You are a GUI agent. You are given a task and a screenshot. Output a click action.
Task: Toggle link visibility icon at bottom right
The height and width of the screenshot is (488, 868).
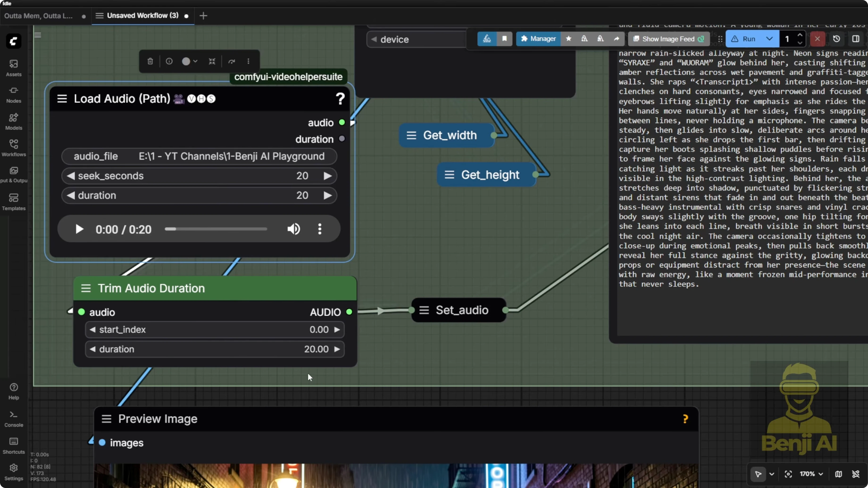click(x=855, y=474)
